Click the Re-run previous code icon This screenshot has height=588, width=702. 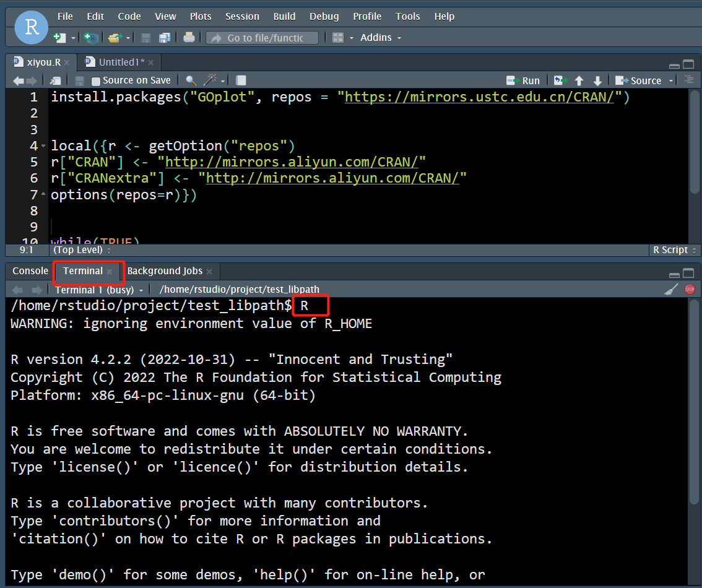pos(560,80)
